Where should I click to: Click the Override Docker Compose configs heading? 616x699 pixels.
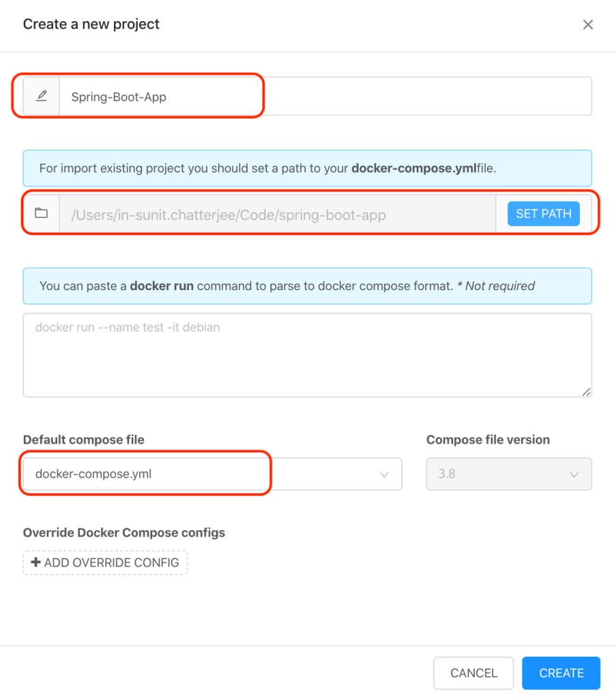click(124, 532)
